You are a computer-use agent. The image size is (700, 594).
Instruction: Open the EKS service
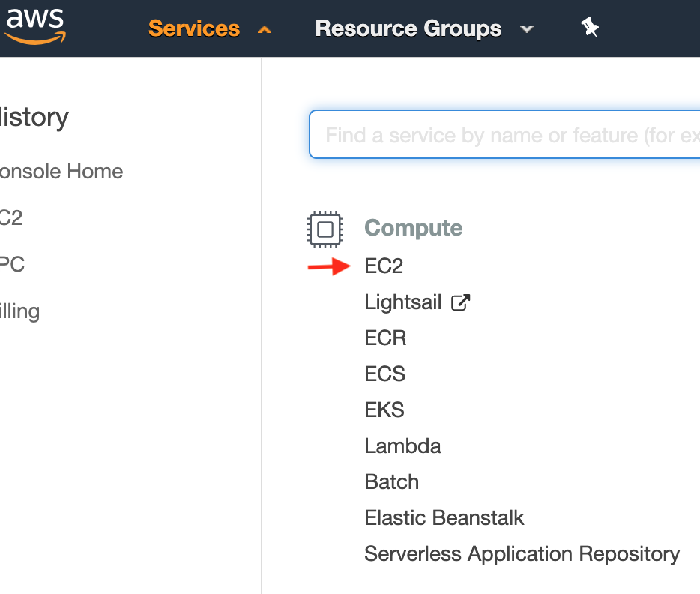[x=384, y=410]
